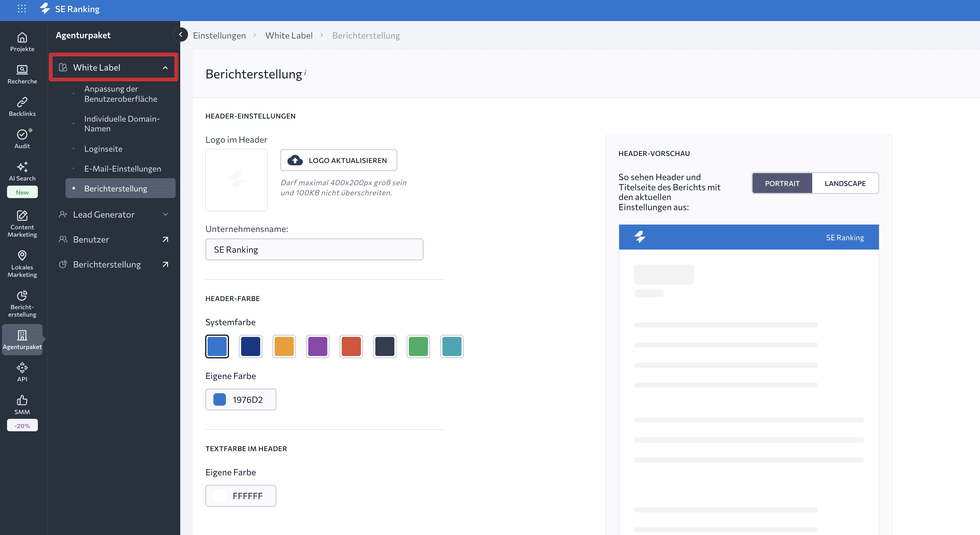Open E-Mail-Einstellungen submenu item
The height and width of the screenshot is (535, 980).
point(123,169)
